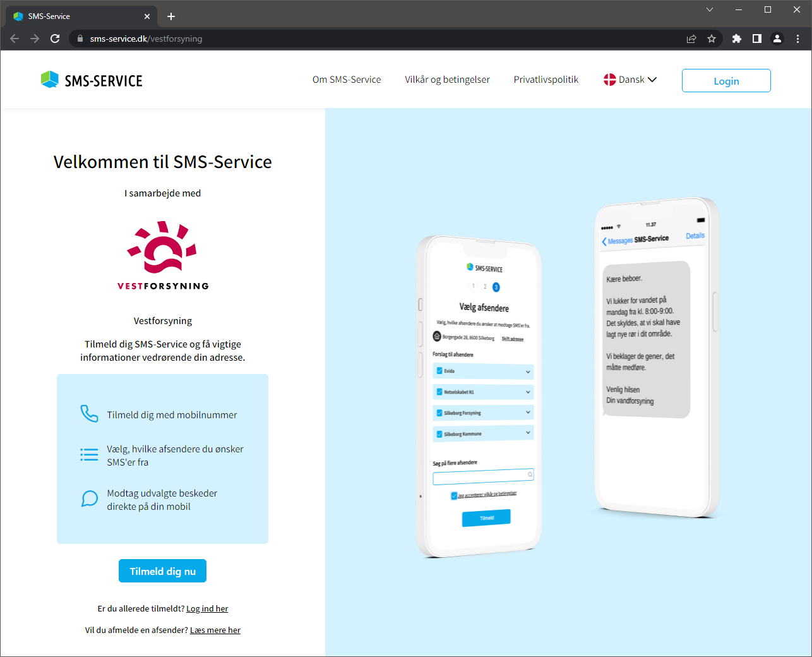The width and height of the screenshot is (812, 657).
Task: Open the Læs mere her link
Action: pyautogui.click(x=215, y=630)
